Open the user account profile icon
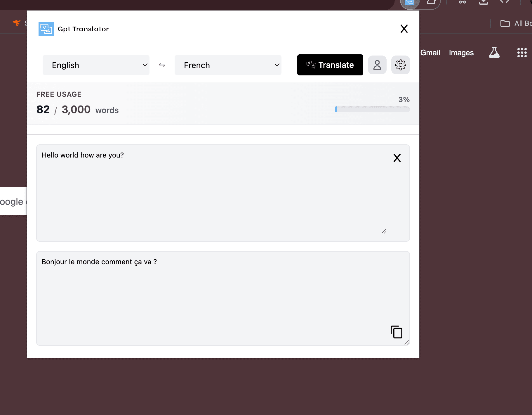532x415 pixels. point(377,65)
